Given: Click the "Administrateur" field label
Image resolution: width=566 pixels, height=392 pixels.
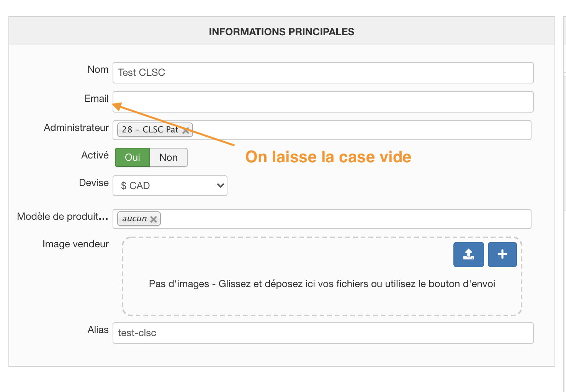Looking at the screenshot, I should (76, 128).
